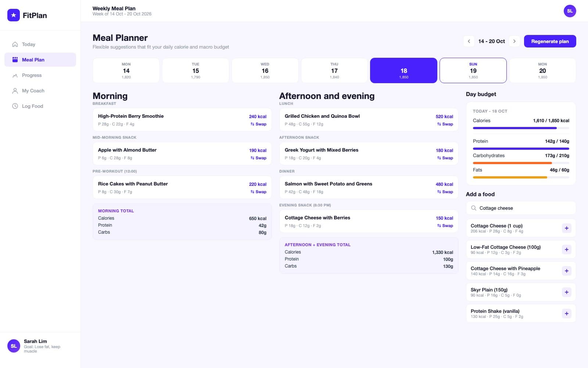
Task: Click the Calories progress bar
Action: point(521,128)
